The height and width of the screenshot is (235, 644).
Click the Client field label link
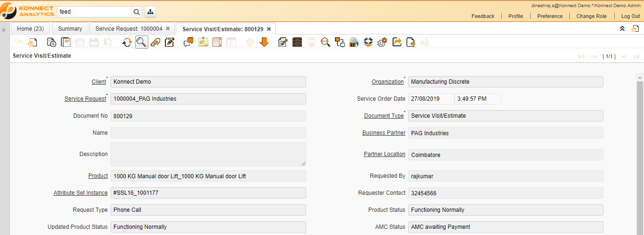point(99,82)
